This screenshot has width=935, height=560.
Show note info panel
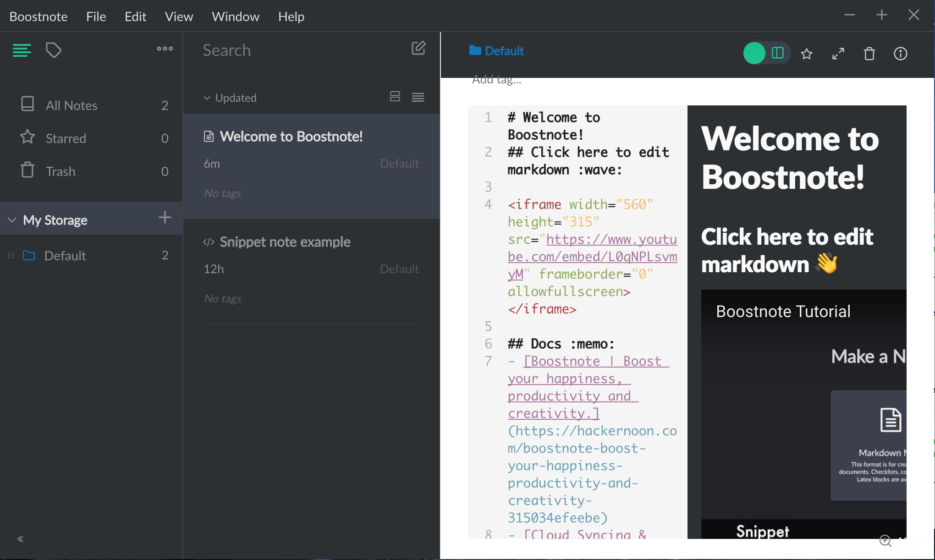pyautogui.click(x=900, y=54)
